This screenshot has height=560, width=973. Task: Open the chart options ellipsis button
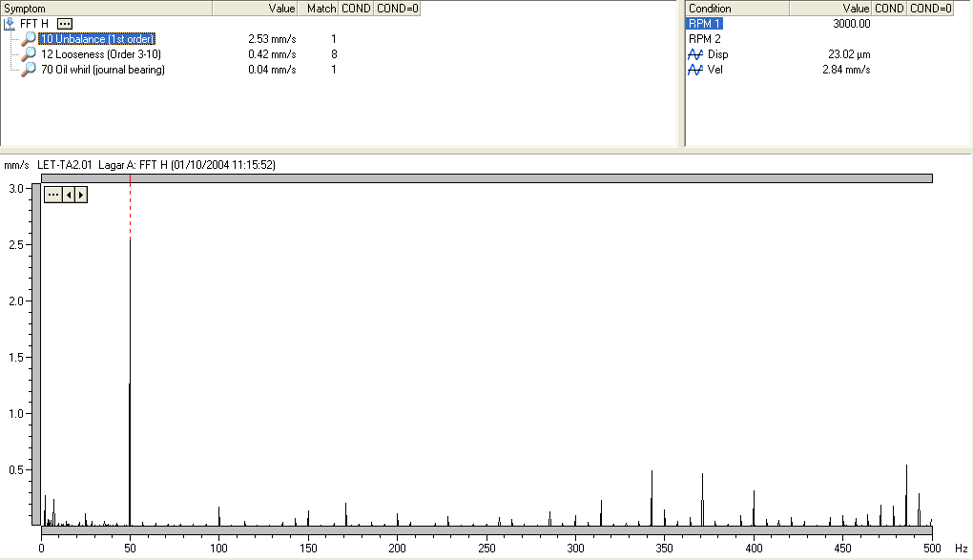[x=53, y=195]
